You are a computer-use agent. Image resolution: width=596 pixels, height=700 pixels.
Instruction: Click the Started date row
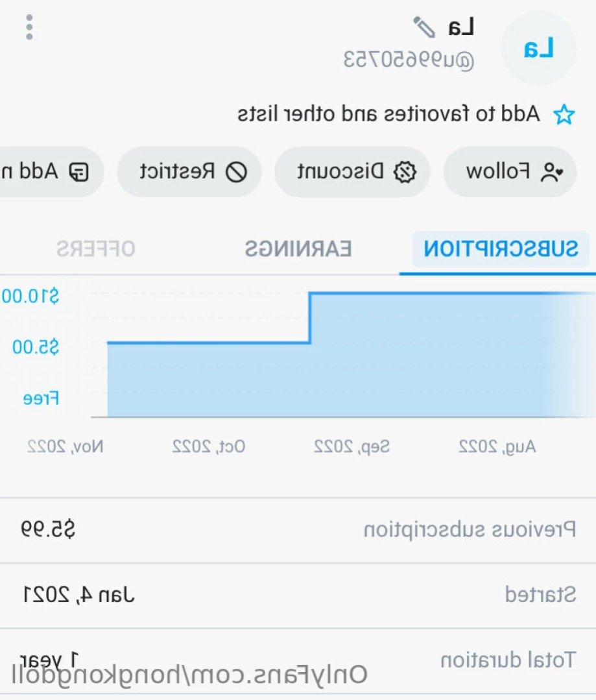[x=298, y=595]
